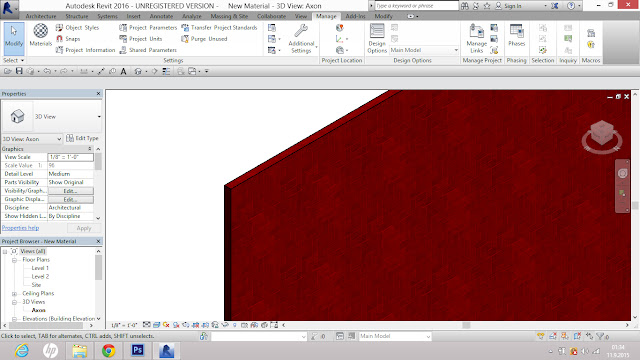Open the Materials browser

click(40, 35)
